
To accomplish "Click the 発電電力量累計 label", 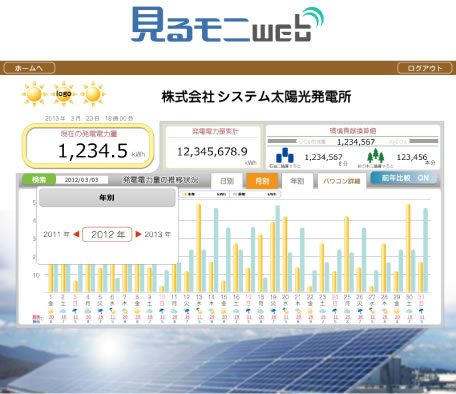I will (x=215, y=131).
